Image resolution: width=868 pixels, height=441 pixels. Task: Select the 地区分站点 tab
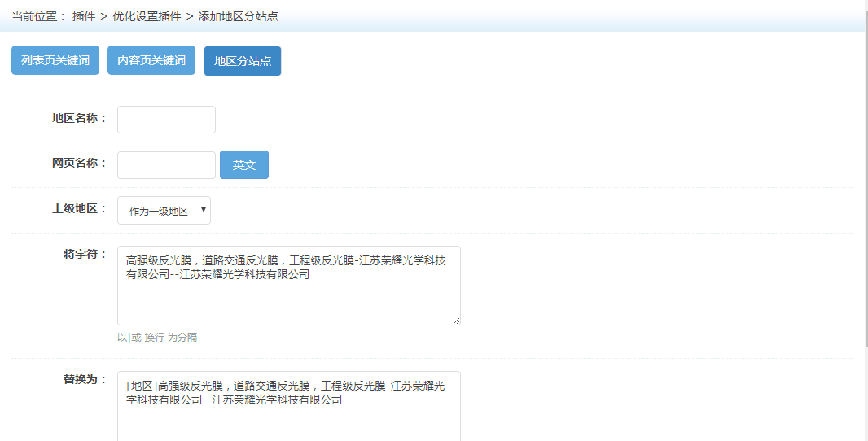243,61
